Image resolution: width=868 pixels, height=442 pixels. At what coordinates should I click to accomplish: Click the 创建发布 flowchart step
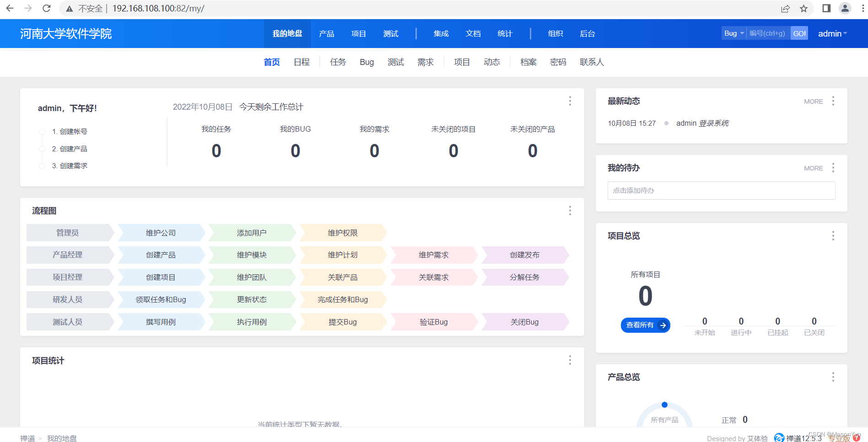point(525,255)
